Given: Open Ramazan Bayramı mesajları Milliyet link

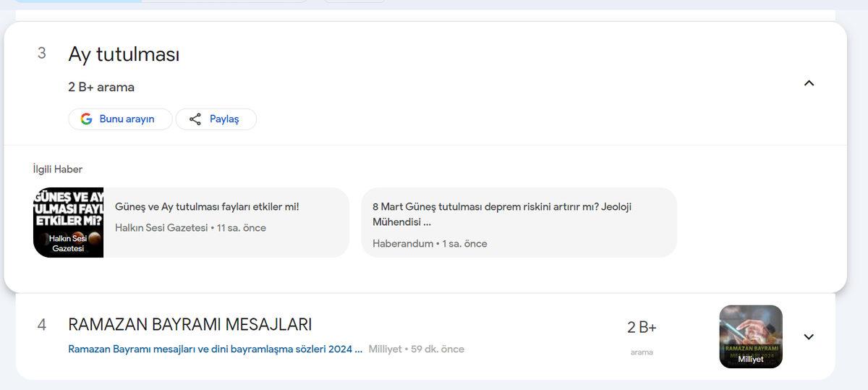Looking at the screenshot, I should pyautogui.click(x=216, y=349).
